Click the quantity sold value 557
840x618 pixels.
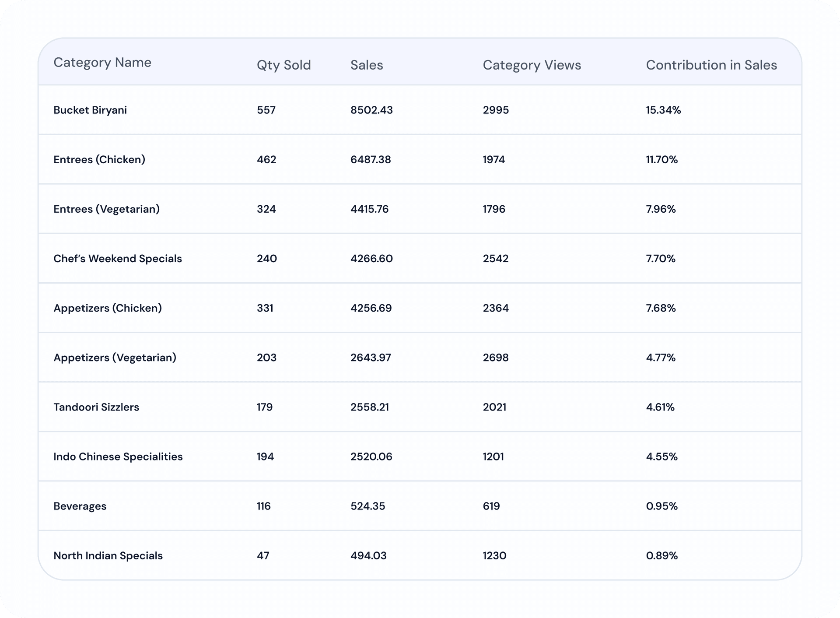(266, 110)
